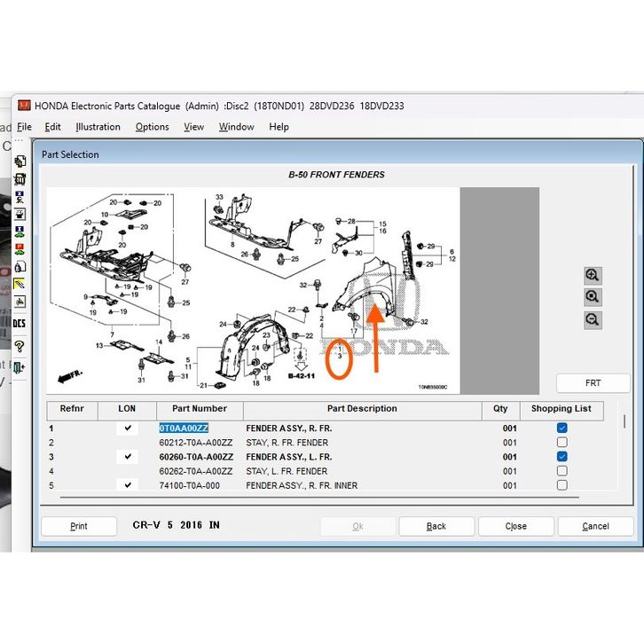This screenshot has width=644, height=644.
Task: Click the DCS icon in left toolbar
Action: (x=20, y=324)
